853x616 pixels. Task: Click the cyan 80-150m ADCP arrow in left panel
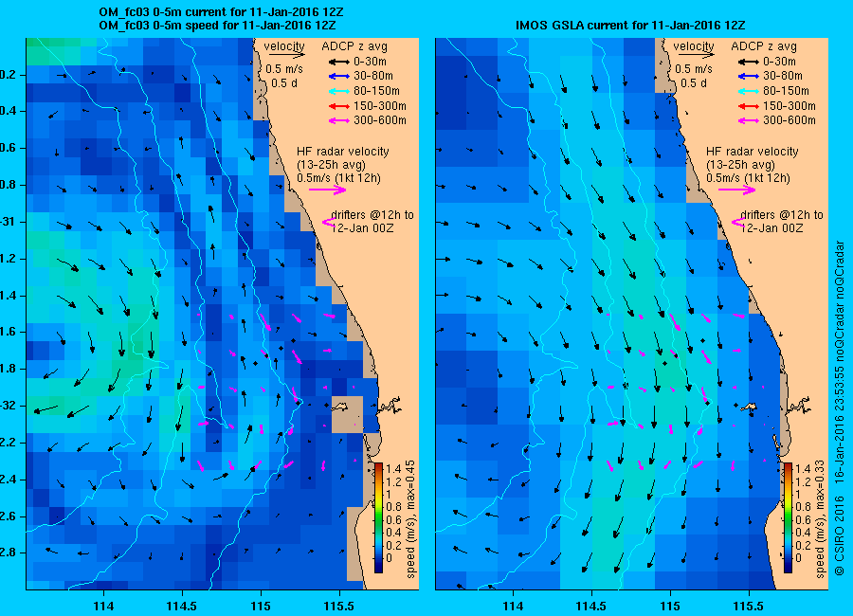(339, 91)
